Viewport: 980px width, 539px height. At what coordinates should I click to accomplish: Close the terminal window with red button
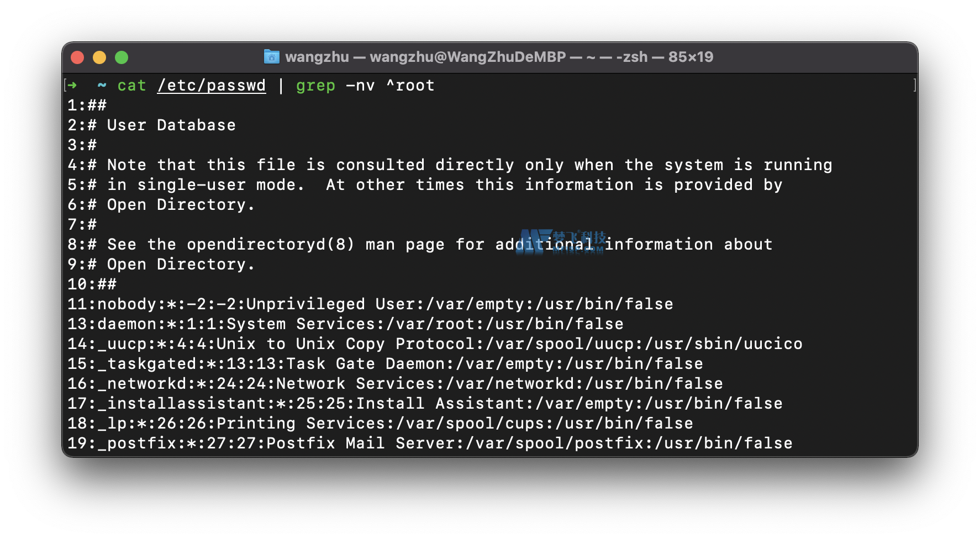click(77, 57)
